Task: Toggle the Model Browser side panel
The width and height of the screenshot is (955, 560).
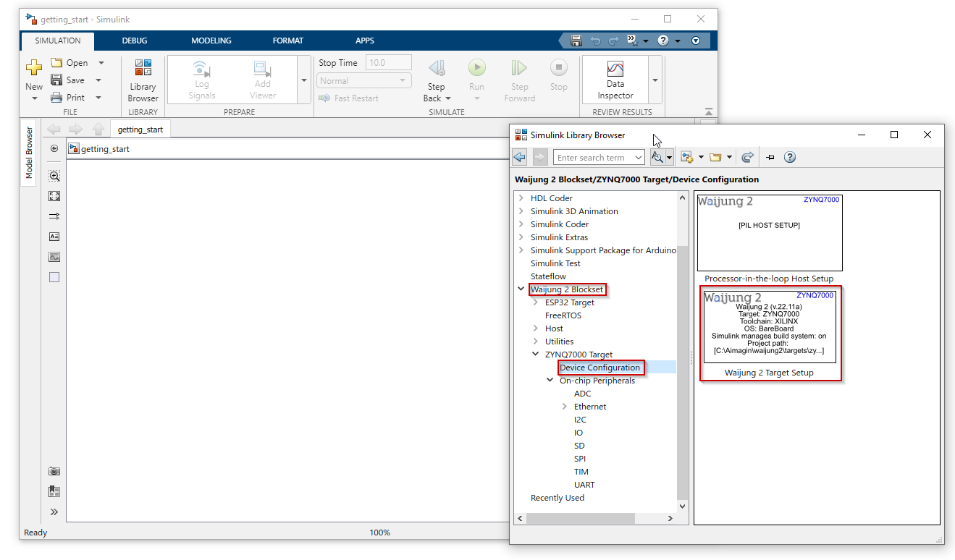Action: [29, 153]
